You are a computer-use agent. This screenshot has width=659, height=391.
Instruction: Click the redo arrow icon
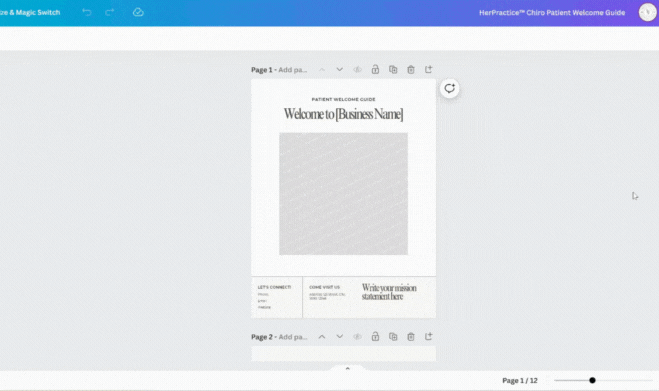click(x=110, y=12)
